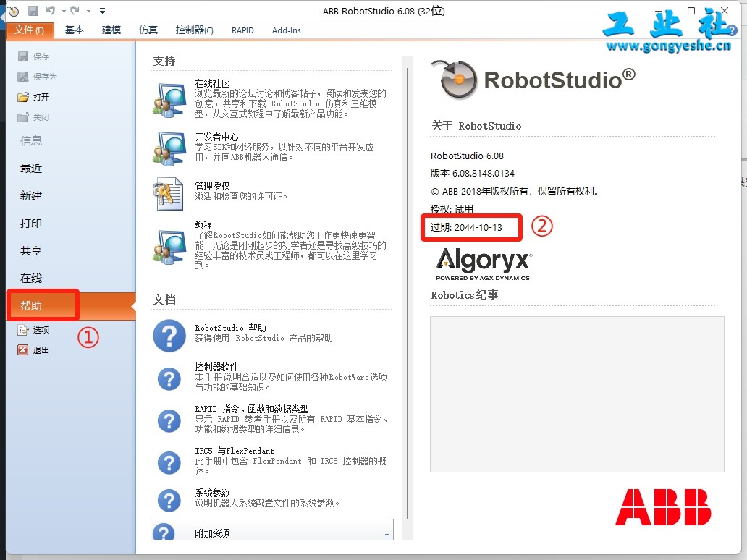Open 控制器软件 question mark icon
The image size is (747, 560).
point(169,379)
